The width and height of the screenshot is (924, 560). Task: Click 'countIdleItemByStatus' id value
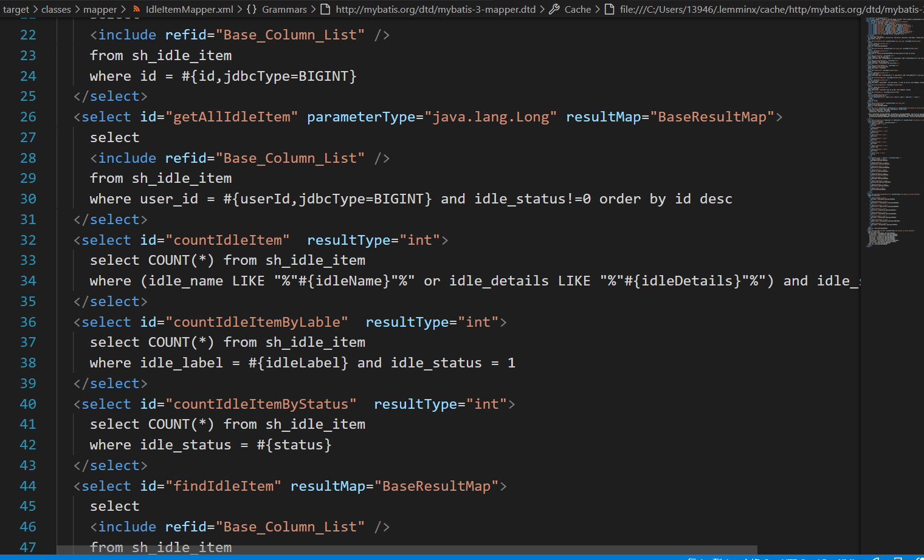click(261, 405)
